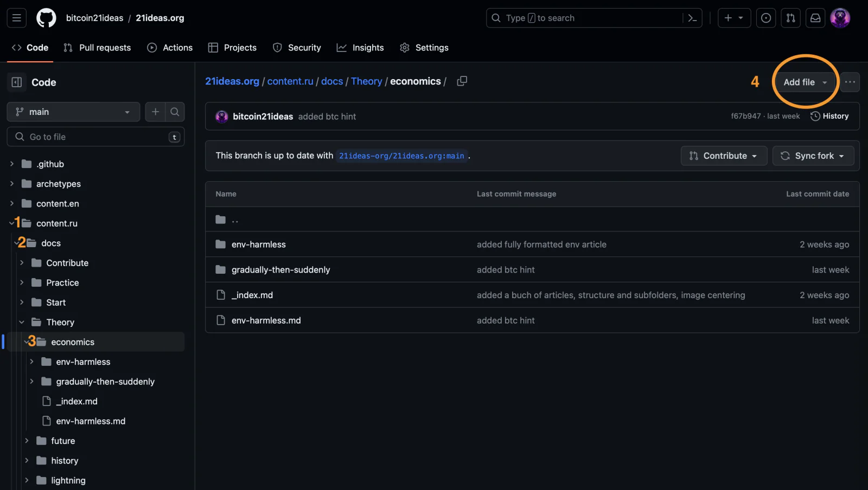Image resolution: width=868 pixels, height=490 pixels.
Task: Expand the future folder in tree
Action: tap(27, 441)
